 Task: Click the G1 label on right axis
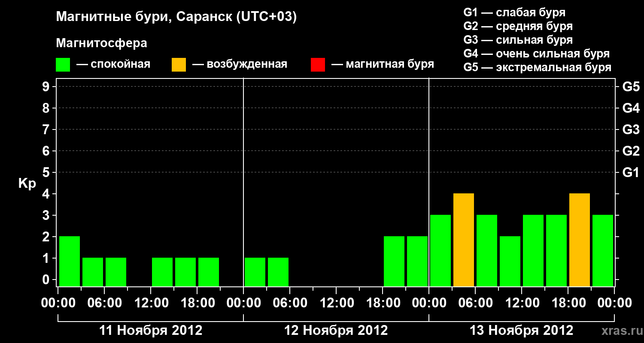pyautogui.click(x=631, y=173)
